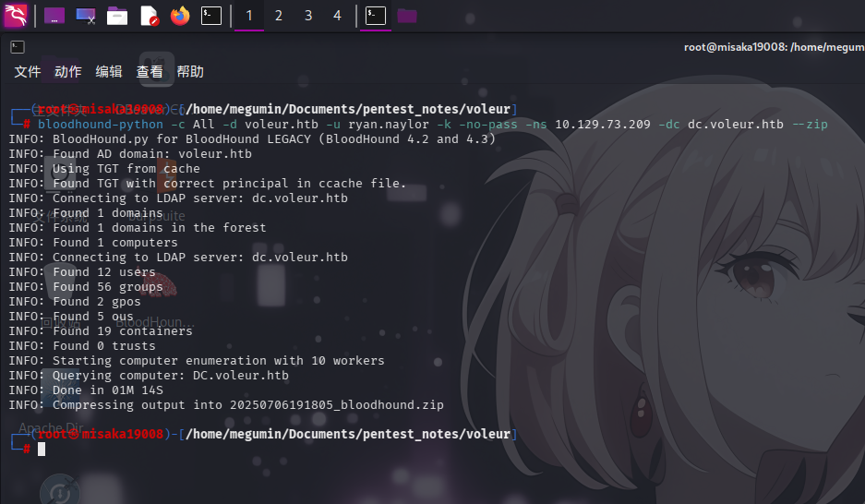Click the bloodhound-python command line text
The height and width of the screenshot is (504, 865).
pyautogui.click(x=432, y=125)
